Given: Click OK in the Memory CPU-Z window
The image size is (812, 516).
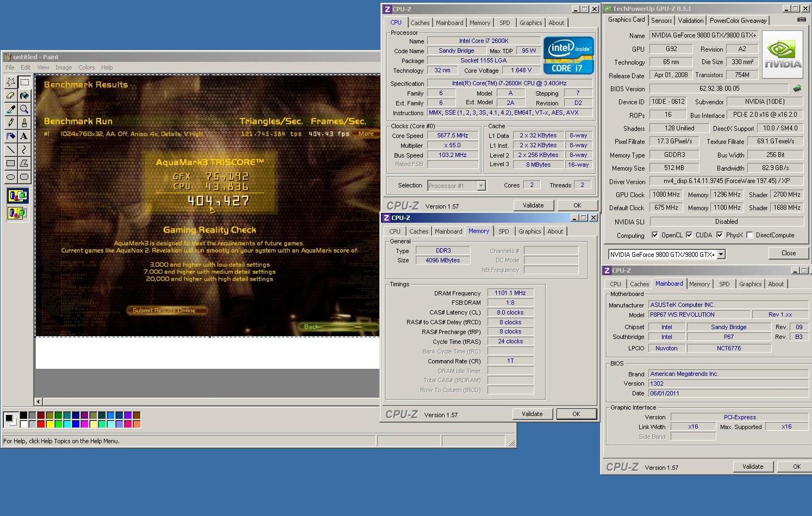Looking at the screenshot, I should 576,414.
